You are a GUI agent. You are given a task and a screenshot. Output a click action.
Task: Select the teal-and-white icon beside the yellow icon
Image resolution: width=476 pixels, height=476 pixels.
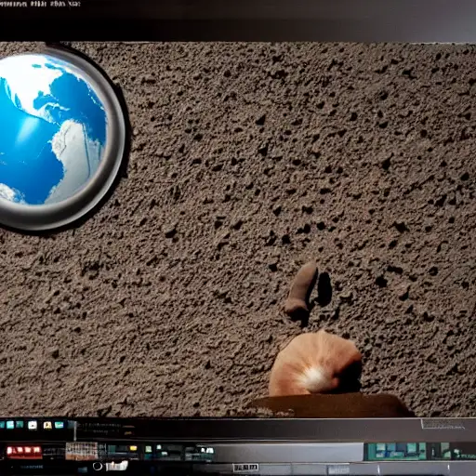point(59,425)
